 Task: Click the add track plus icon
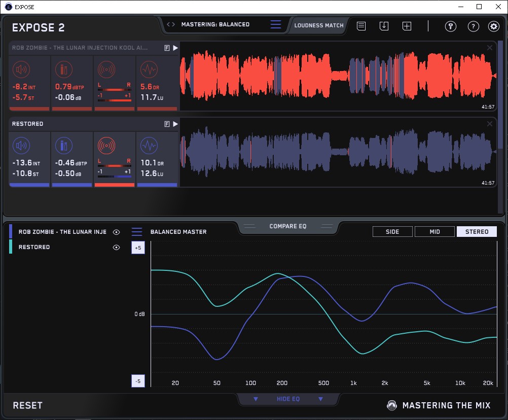click(407, 26)
